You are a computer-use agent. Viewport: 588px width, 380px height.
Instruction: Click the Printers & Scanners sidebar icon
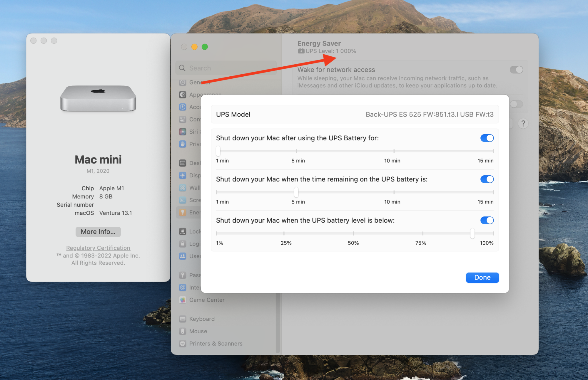(x=183, y=344)
